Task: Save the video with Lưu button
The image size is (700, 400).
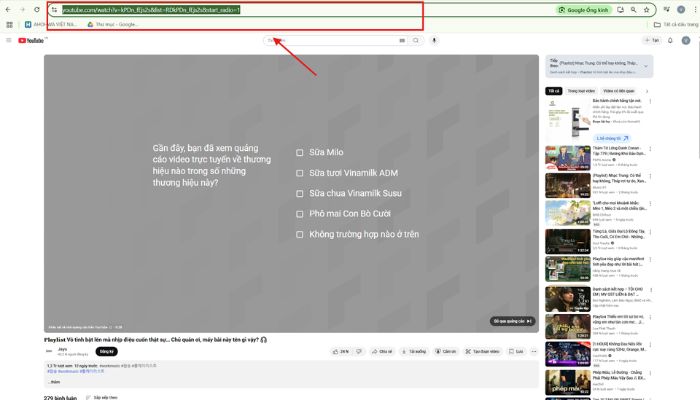Action: (x=516, y=352)
